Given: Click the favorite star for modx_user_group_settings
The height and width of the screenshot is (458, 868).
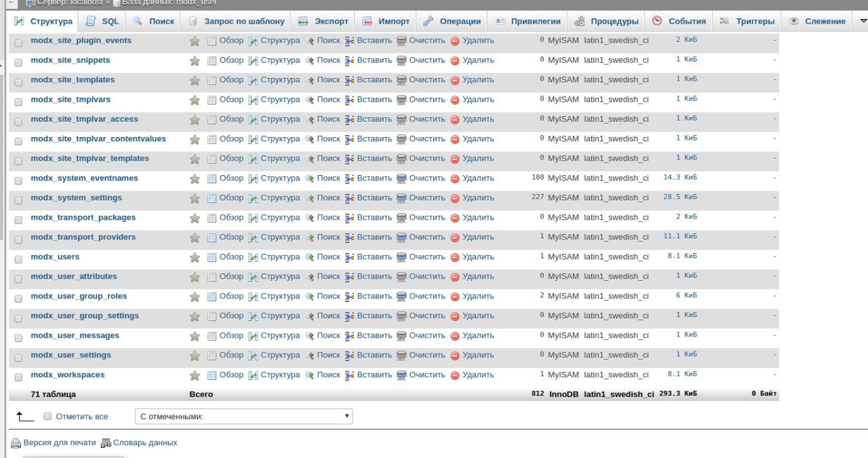Looking at the screenshot, I should (195, 317).
